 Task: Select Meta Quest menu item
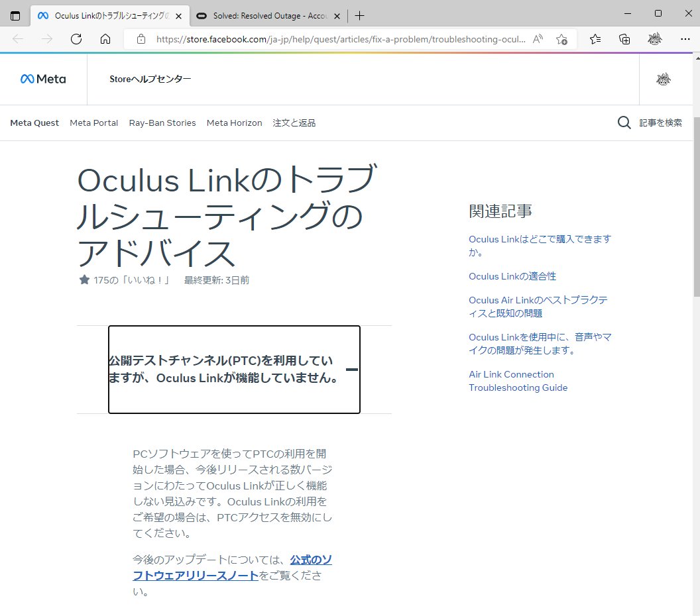tap(34, 123)
